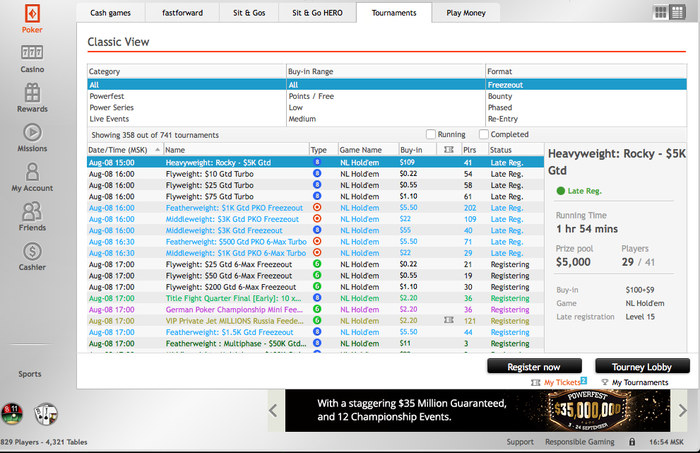Select the Tournaments tab
Image resolution: width=700 pixels, height=453 pixels.
click(x=394, y=13)
